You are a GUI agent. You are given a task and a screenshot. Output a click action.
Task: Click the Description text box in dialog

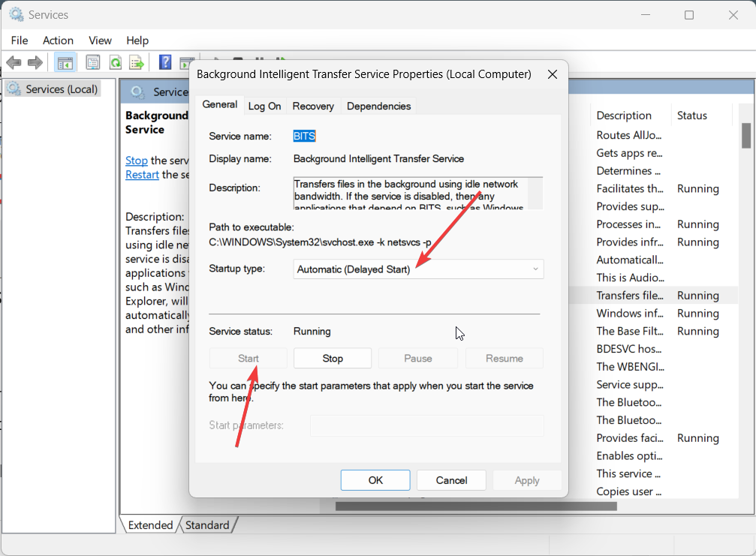(x=418, y=193)
